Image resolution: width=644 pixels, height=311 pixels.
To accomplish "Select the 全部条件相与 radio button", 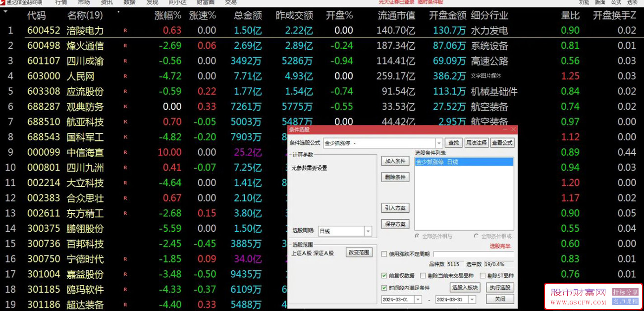I will click(417, 236).
